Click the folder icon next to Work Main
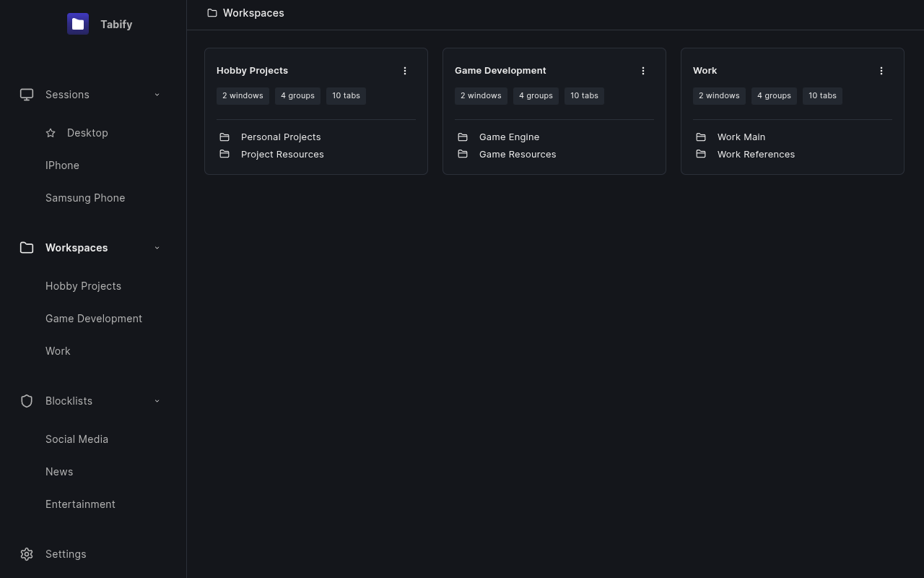924x578 pixels. 701,137
